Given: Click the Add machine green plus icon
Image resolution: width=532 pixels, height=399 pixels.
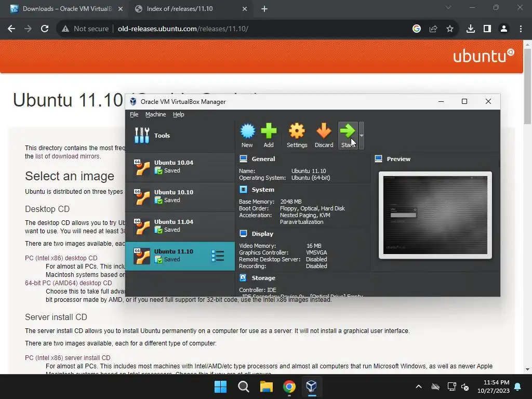Looking at the screenshot, I should tap(269, 135).
